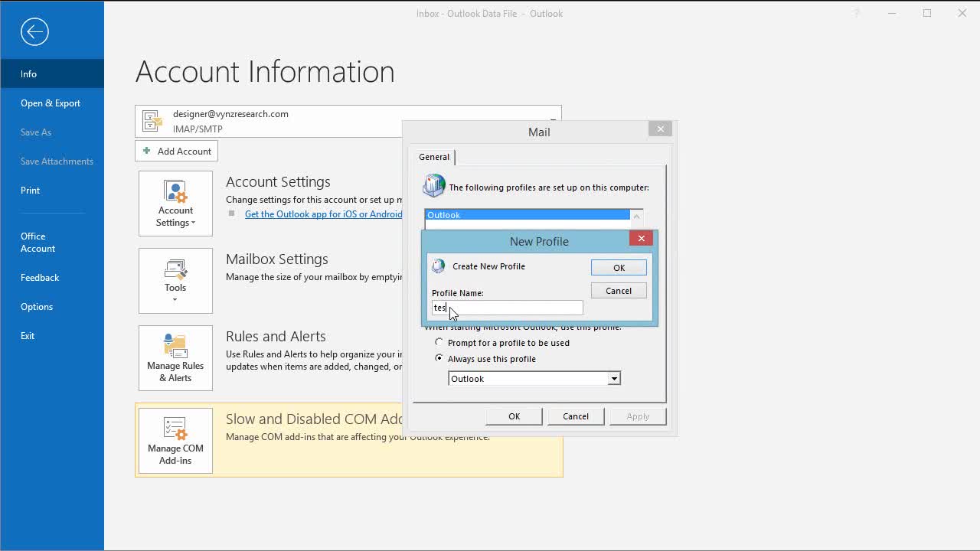Click the Add Account button
This screenshot has width=980, height=551.
[x=177, y=151]
